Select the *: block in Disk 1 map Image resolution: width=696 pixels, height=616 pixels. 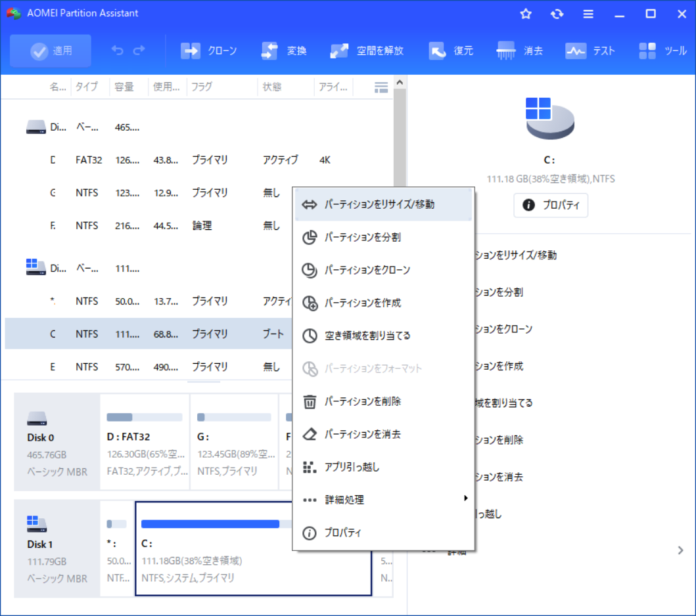(x=117, y=548)
